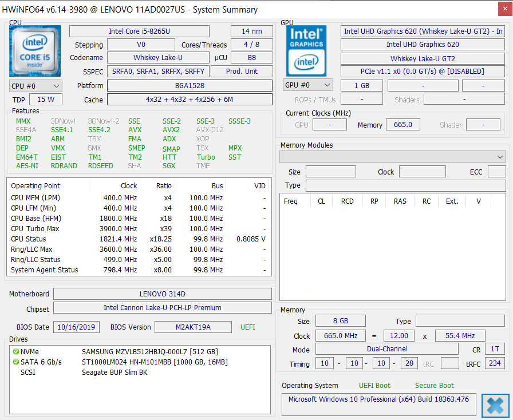Viewport: 513px width, 420px height.
Task: Click the Intel Core i5 CPU logo
Action: click(x=35, y=51)
